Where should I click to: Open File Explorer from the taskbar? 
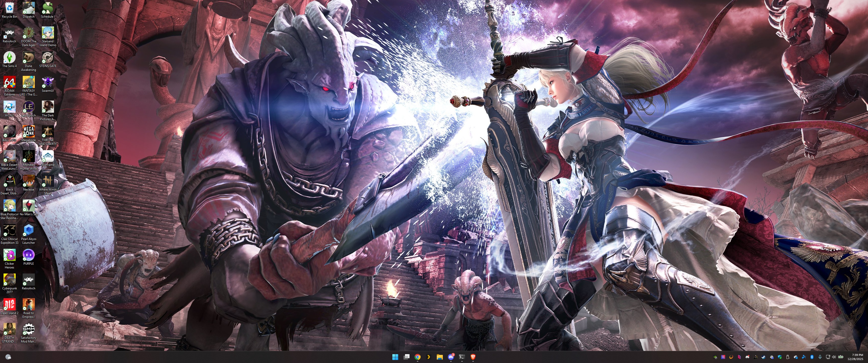(440, 357)
